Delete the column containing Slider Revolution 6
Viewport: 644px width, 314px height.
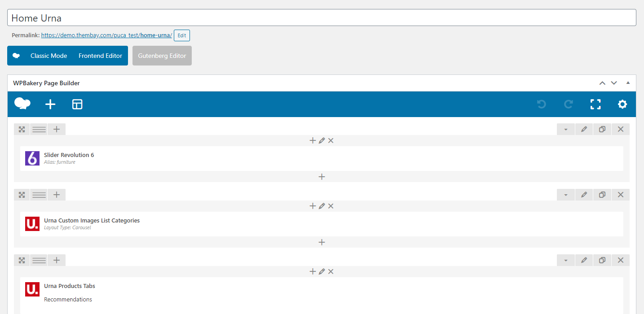click(x=331, y=140)
